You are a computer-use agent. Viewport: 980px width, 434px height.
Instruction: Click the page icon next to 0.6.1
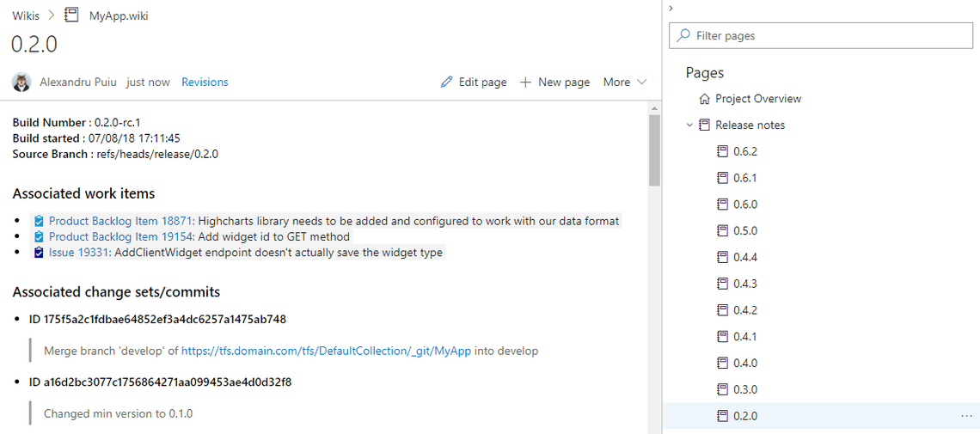(x=722, y=178)
